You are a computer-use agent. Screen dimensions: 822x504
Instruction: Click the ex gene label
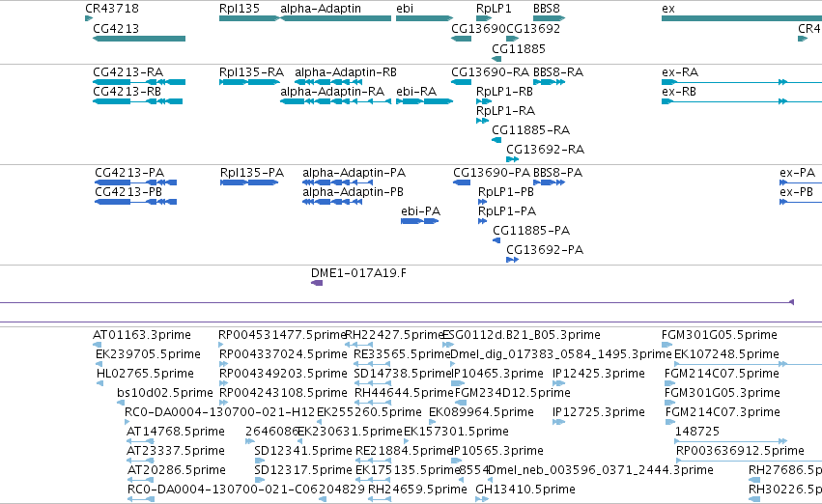point(667,9)
